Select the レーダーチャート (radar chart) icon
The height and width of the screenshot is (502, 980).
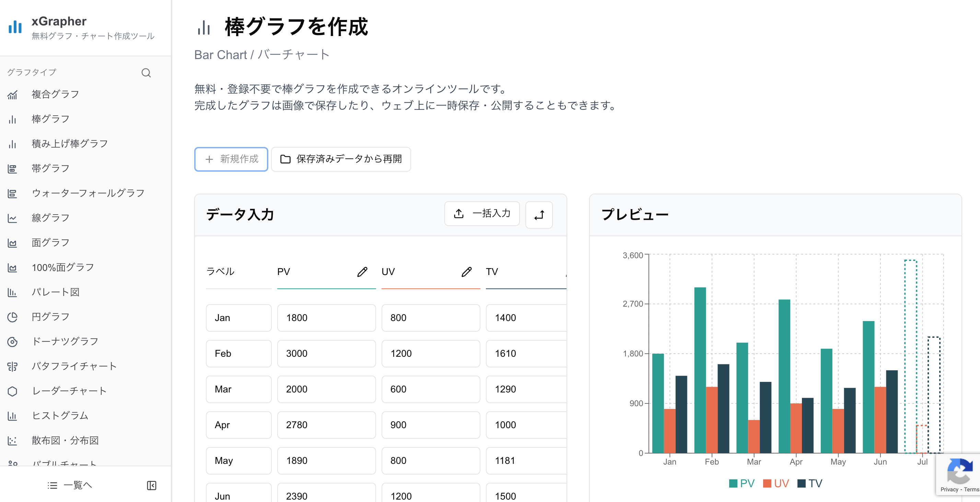13,390
